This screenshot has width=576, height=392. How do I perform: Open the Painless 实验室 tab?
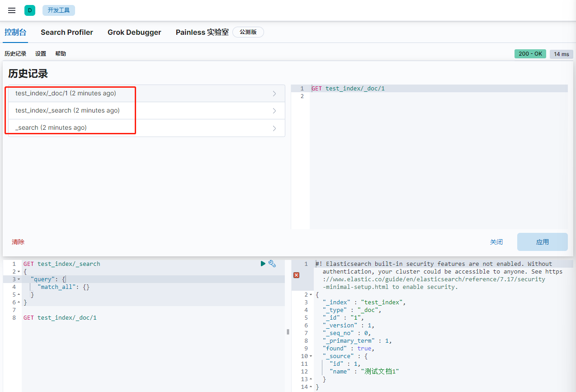202,32
